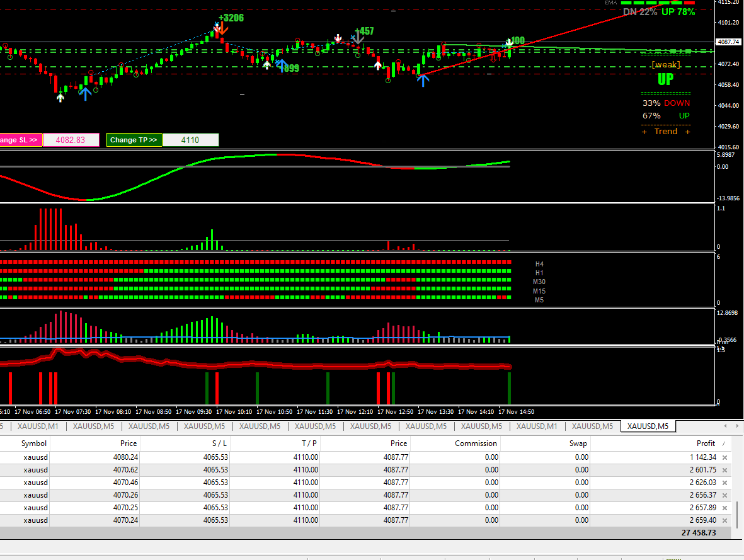
Task: Click blue up arrow at red trendline start
Action: tap(423, 80)
